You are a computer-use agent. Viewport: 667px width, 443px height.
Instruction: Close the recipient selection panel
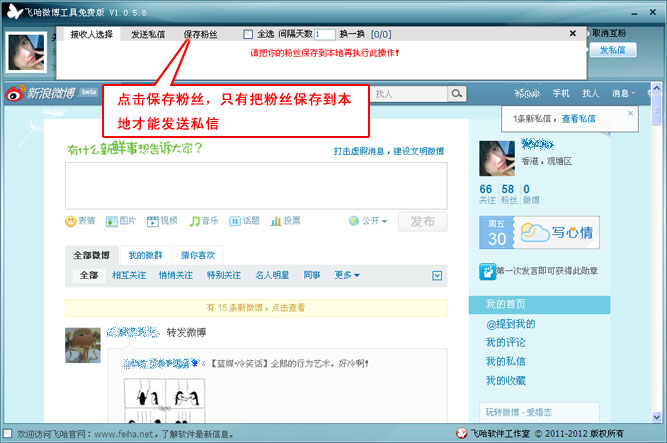(573, 33)
